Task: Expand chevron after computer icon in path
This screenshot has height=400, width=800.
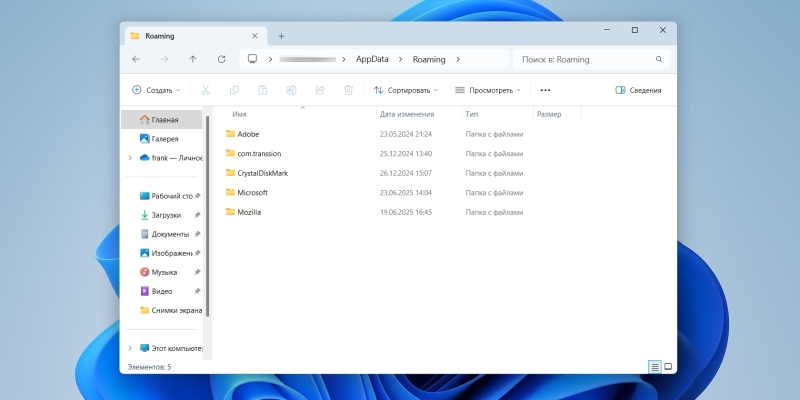Action: 270,60
